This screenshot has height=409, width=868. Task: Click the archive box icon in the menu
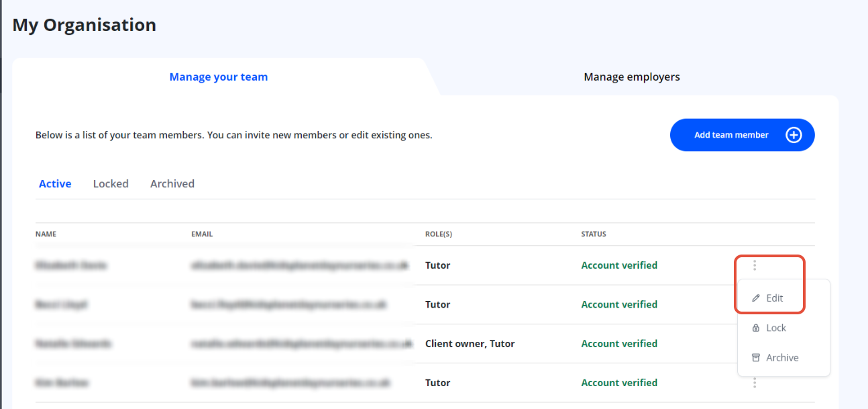pos(756,358)
